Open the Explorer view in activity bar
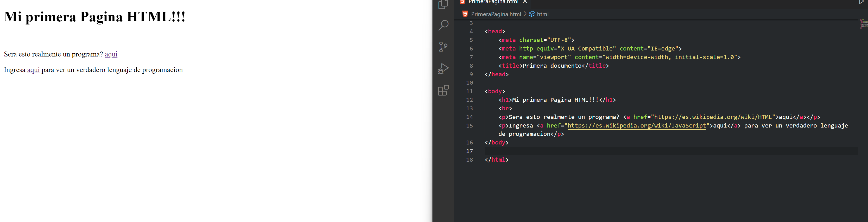This screenshot has height=222, width=868. tap(443, 4)
